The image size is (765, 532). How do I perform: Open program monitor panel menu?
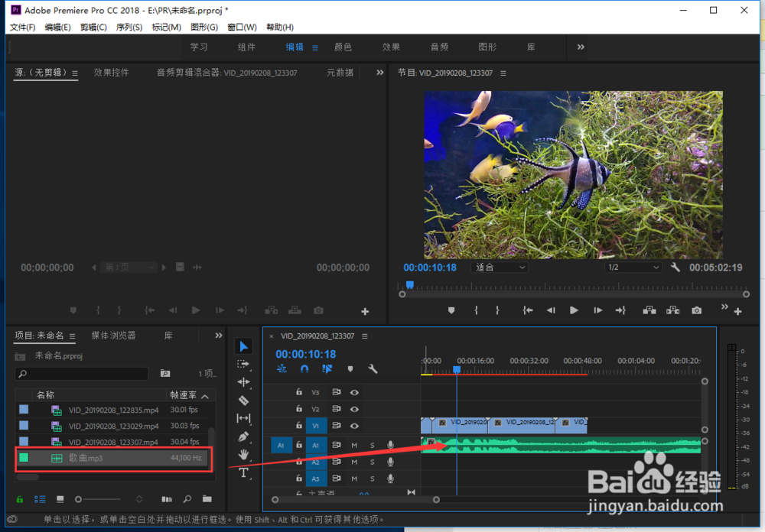coord(503,73)
